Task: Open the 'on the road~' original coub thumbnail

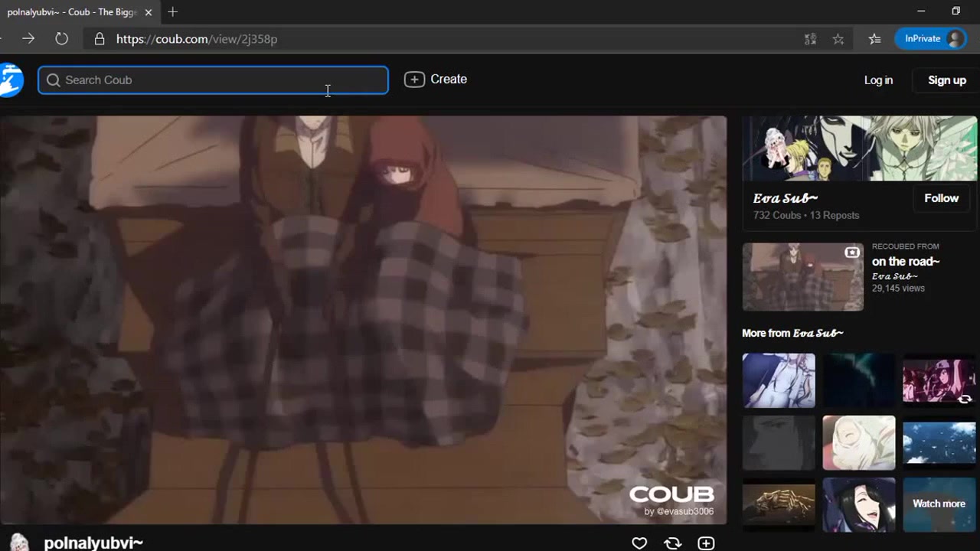Action: 802,277
